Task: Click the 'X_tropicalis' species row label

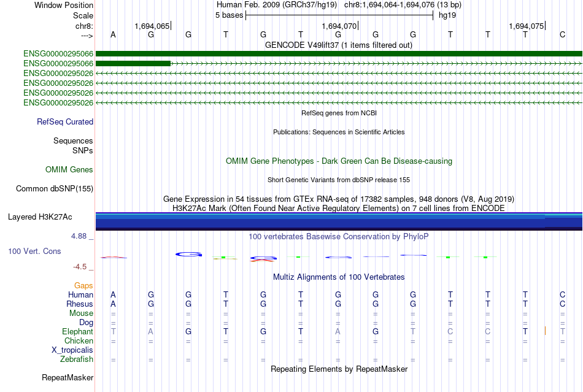Action: [x=72, y=350]
